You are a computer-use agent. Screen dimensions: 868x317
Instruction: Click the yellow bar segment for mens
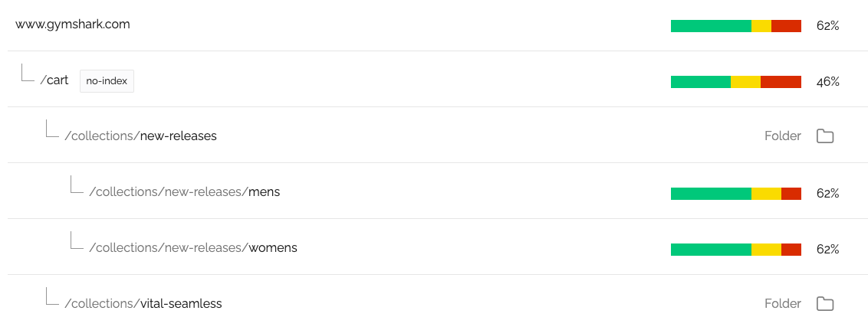(766, 194)
